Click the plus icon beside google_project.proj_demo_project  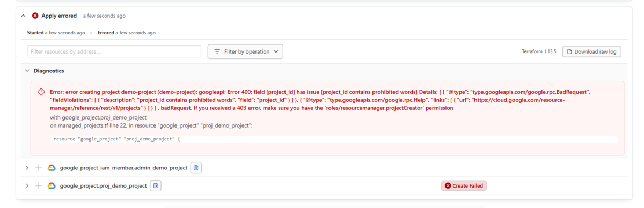pyautogui.click(x=38, y=185)
